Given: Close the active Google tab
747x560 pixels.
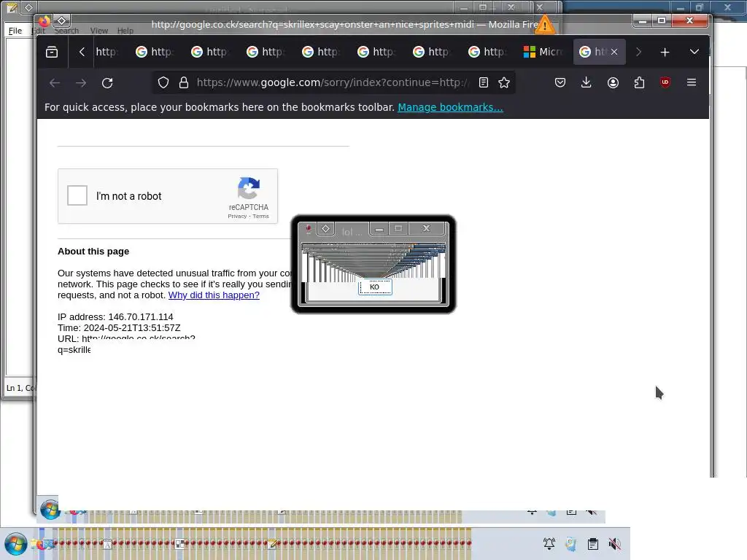Looking at the screenshot, I should pyautogui.click(x=614, y=52).
